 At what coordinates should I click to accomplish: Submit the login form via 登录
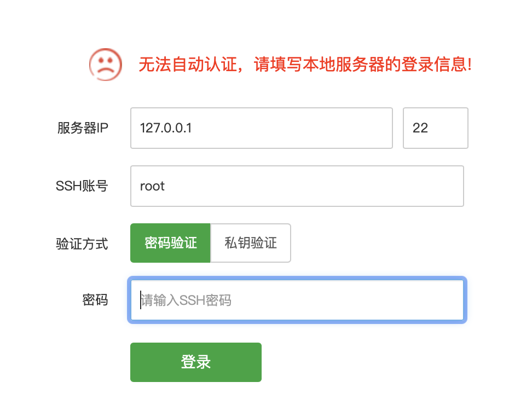(196, 362)
